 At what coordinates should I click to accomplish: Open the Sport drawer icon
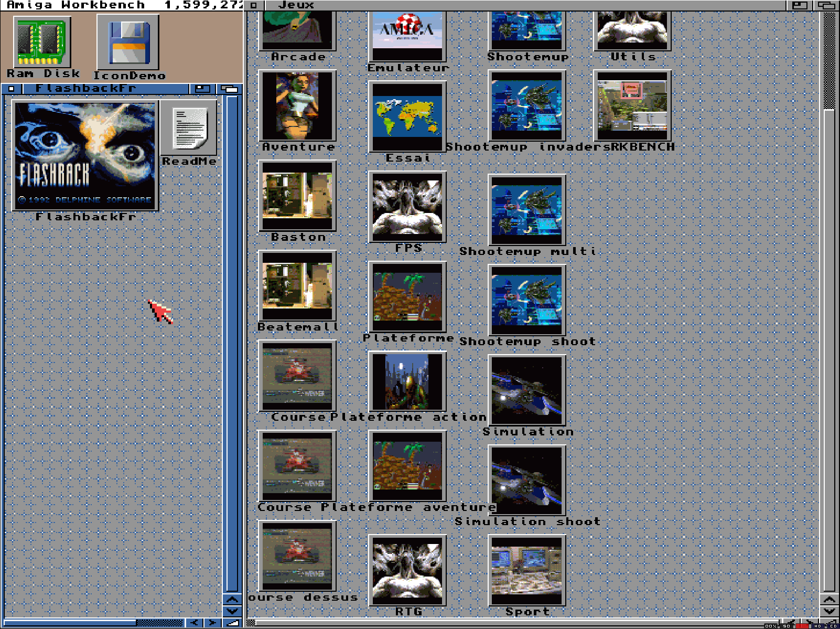[527, 570]
